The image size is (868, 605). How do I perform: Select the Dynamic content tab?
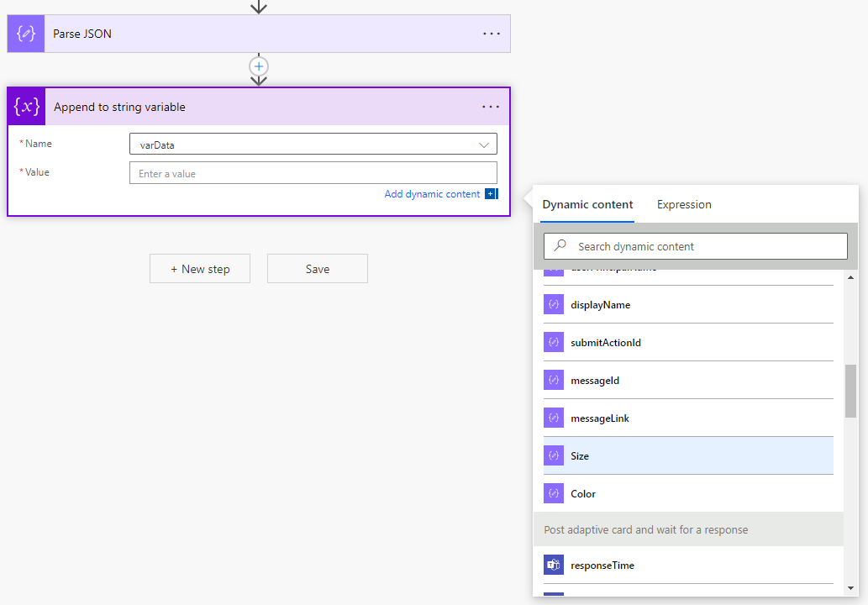[x=587, y=204]
